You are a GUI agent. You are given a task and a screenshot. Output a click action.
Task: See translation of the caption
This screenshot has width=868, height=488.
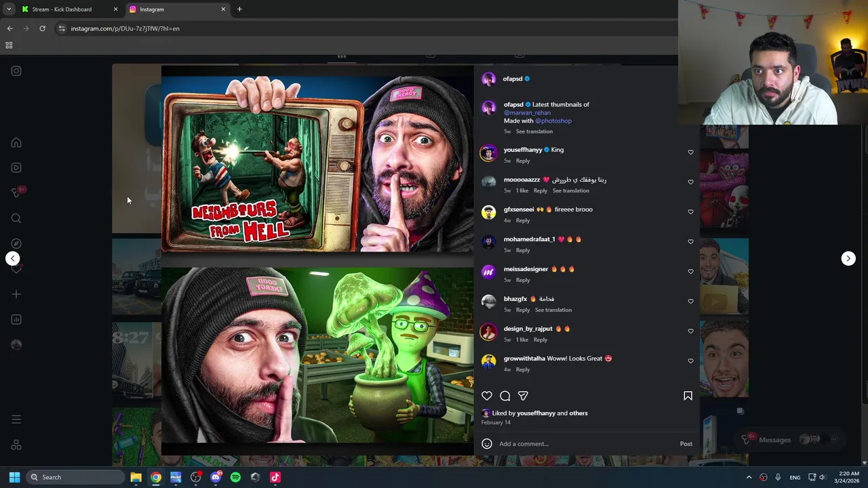[x=534, y=131]
